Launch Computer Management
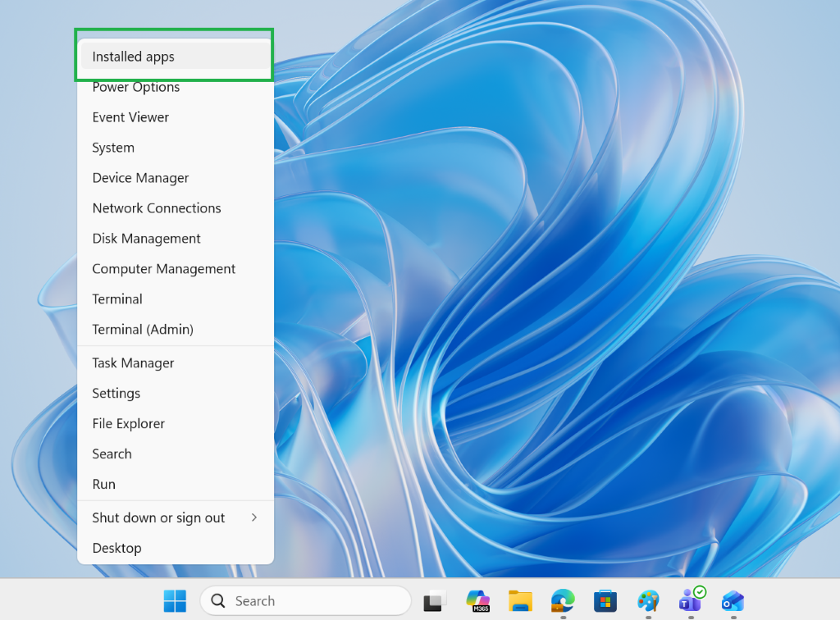The width and height of the screenshot is (840, 620). coord(176,269)
